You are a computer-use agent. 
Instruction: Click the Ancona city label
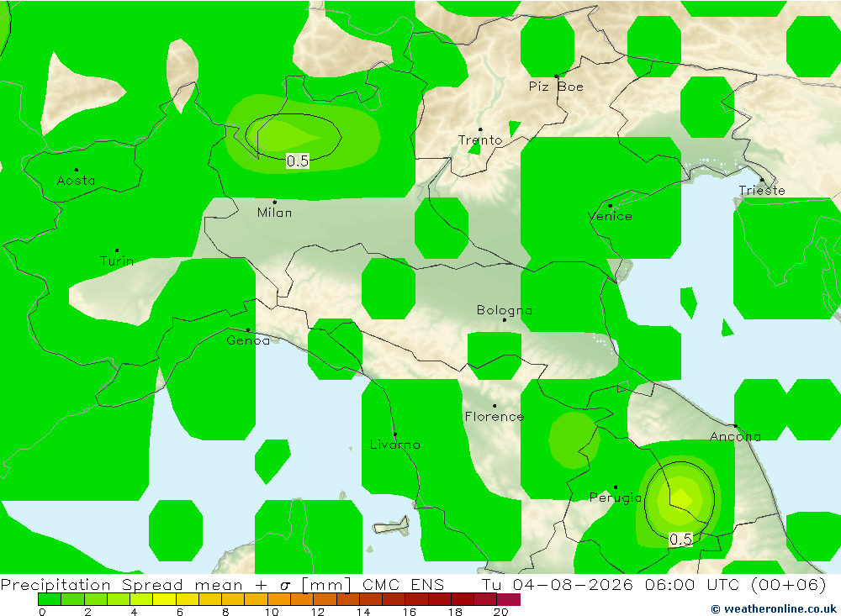tap(735, 437)
